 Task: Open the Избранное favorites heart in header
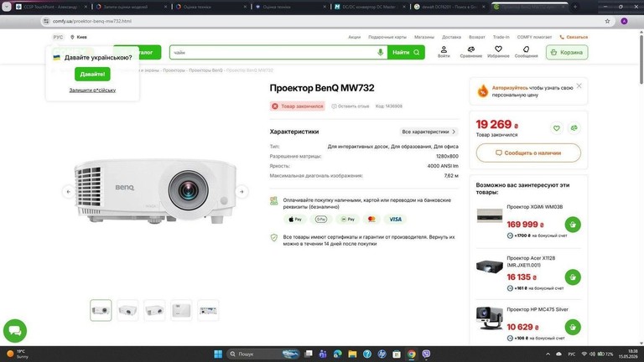[x=498, y=52]
